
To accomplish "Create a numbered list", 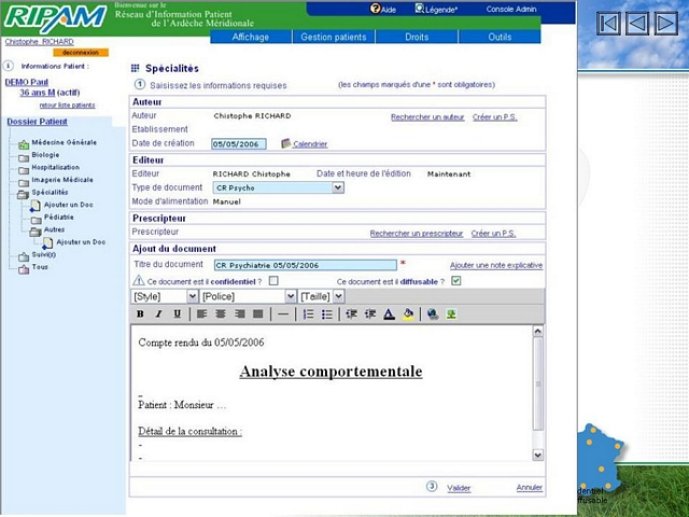I will pos(308,314).
